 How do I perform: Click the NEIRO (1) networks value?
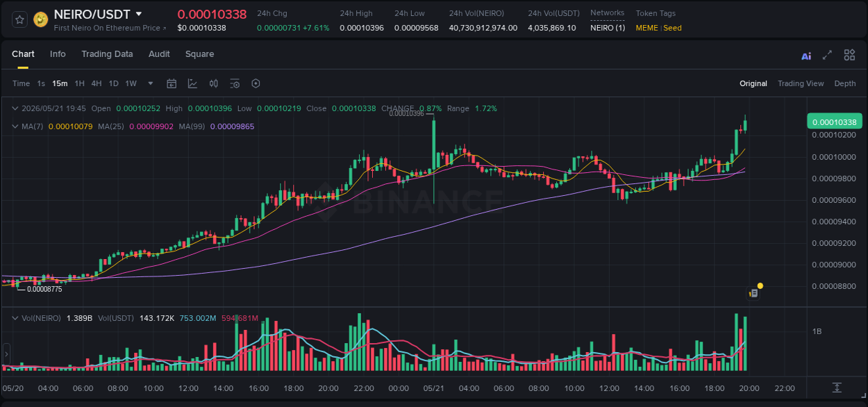pyautogui.click(x=608, y=28)
